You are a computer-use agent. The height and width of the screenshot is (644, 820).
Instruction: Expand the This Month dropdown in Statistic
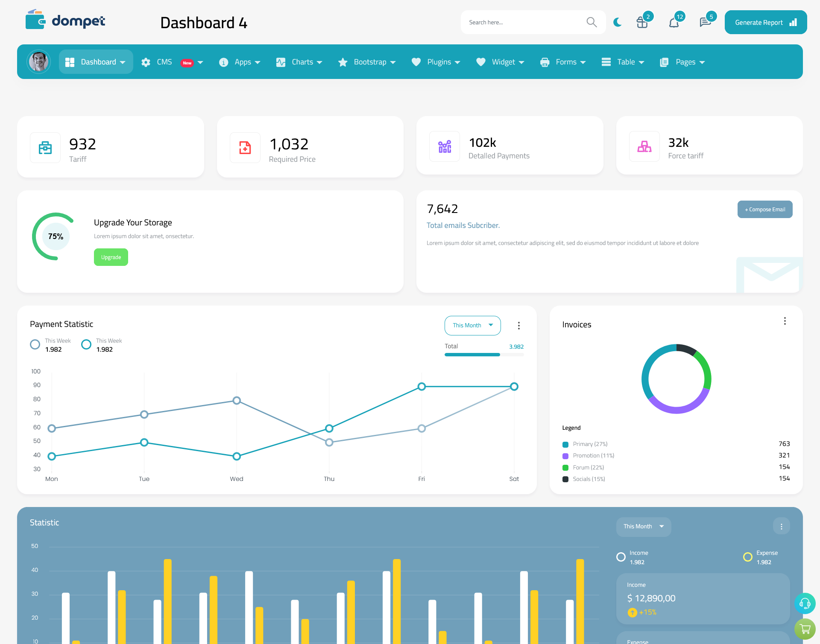click(x=643, y=526)
